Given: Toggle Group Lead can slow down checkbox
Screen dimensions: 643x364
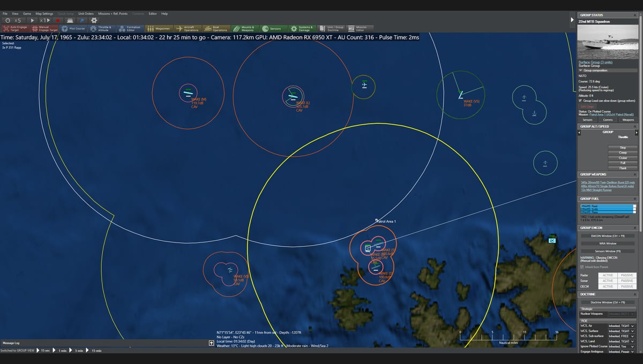Looking at the screenshot, I should coord(581,100).
